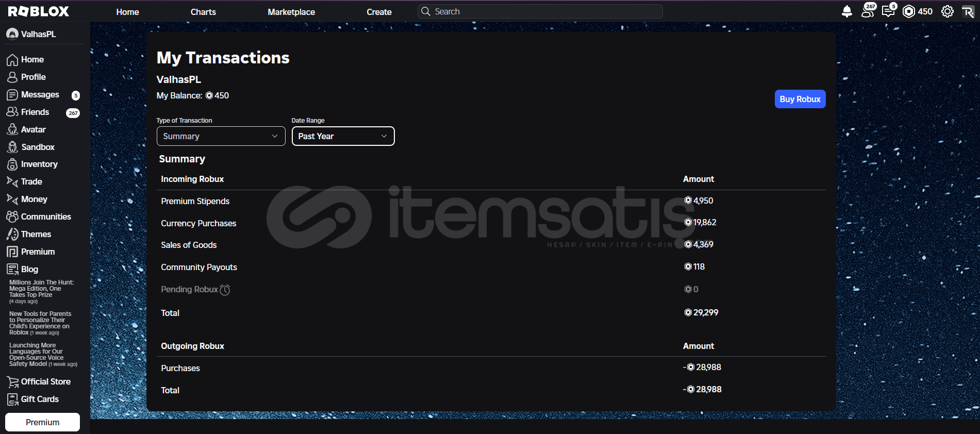Open the settings gear

(x=948, y=11)
